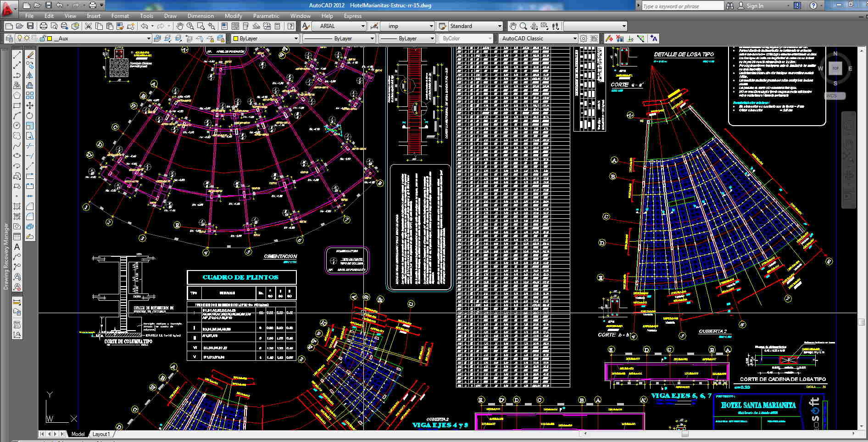Toggle the _Aux layer freeze sun icon

(27, 39)
